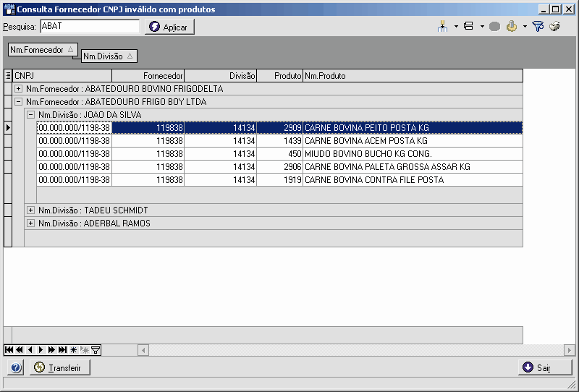This screenshot has height=392, width=579.
Task: Click scroll-right arrow on horizontal scrollbar
Action: pos(570,349)
